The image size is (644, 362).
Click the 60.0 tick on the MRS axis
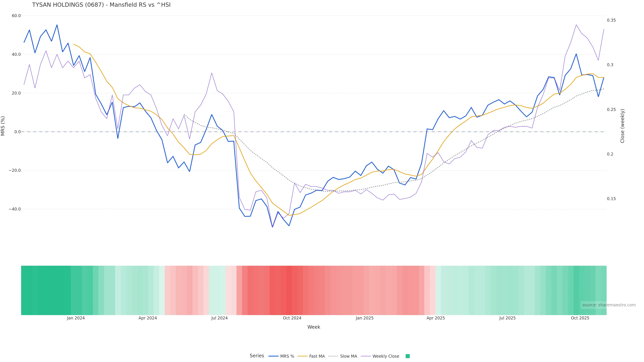point(16,16)
